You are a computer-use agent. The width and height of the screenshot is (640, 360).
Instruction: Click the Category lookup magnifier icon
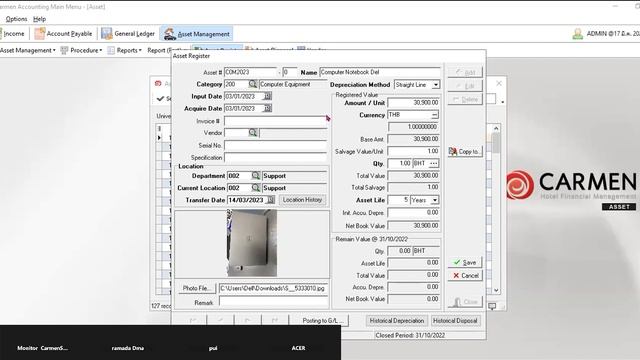pyautogui.click(x=253, y=84)
